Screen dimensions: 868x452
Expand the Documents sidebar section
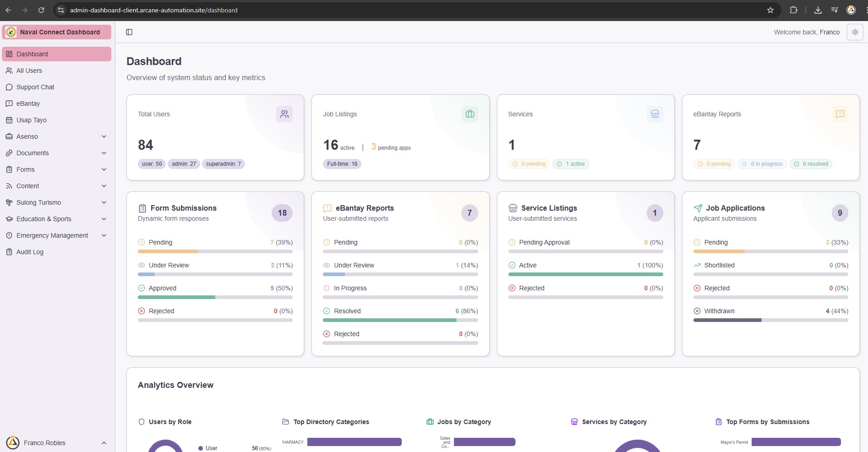(x=57, y=153)
